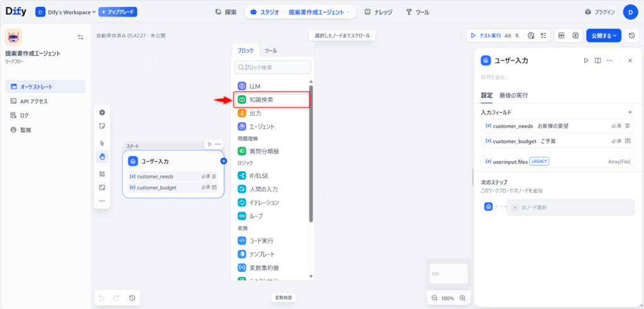Viewport: 644px width, 309px height.
Task: Click the アップグレード button
Action: click(118, 12)
